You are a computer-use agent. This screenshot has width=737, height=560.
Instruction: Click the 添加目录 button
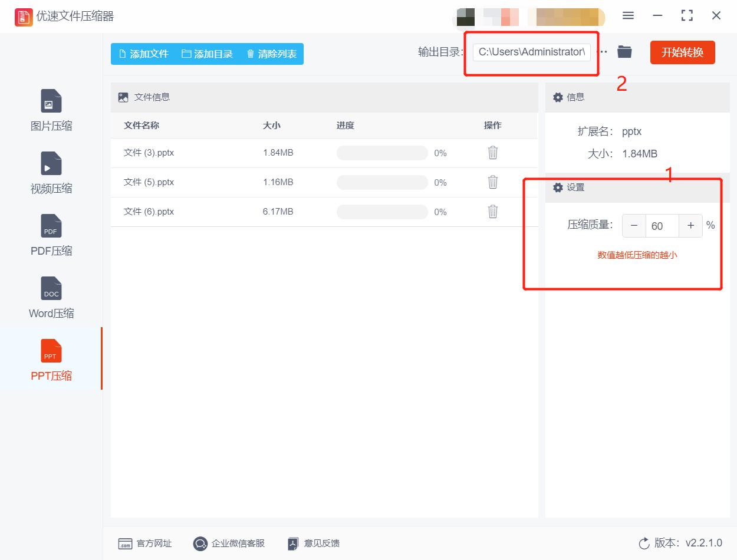coord(208,54)
